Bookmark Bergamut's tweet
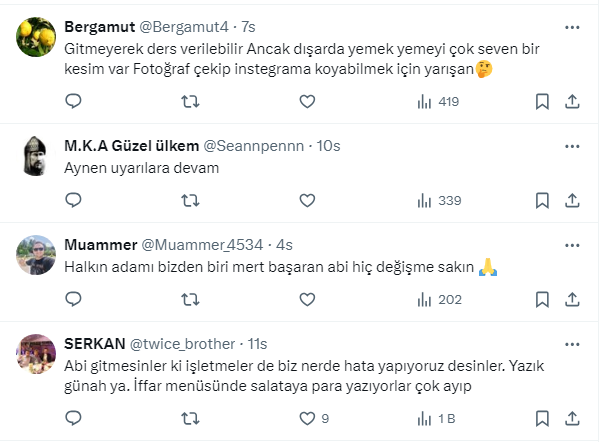Viewport: 606px width, 442px height. click(x=542, y=101)
